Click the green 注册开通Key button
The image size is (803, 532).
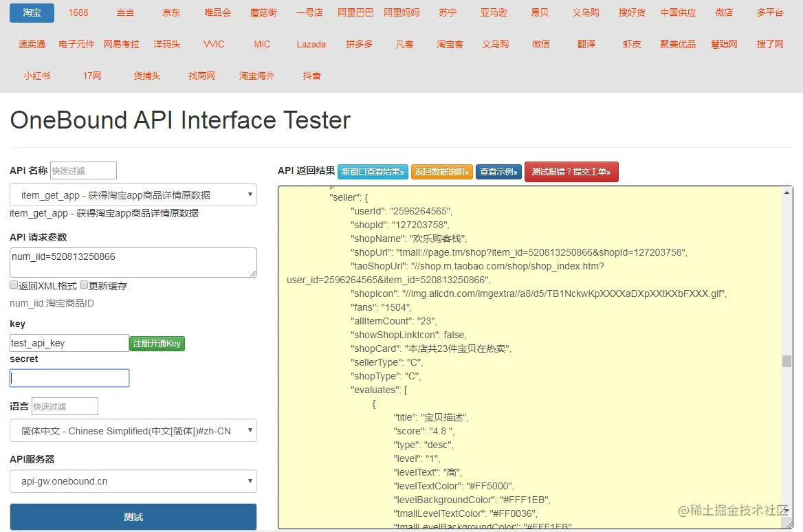pyautogui.click(x=157, y=343)
